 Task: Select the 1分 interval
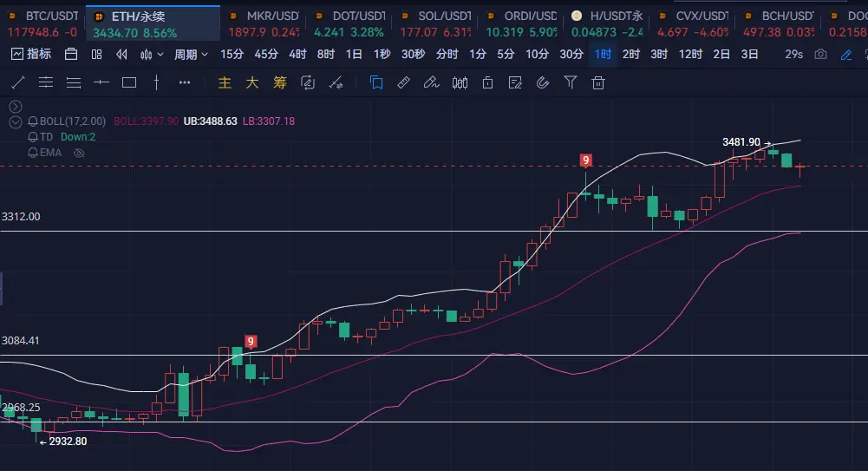(478, 55)
